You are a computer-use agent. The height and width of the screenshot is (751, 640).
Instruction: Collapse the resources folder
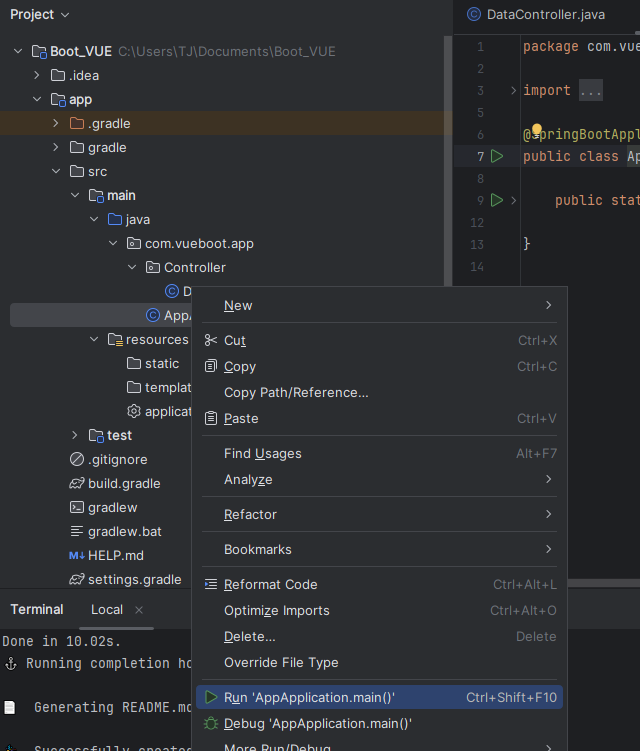[94, 339]
